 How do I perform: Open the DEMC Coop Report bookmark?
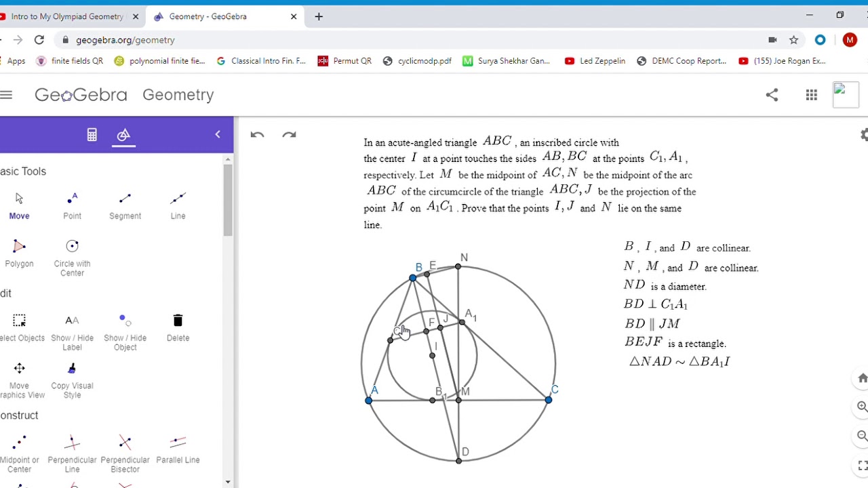pos(682,61)
